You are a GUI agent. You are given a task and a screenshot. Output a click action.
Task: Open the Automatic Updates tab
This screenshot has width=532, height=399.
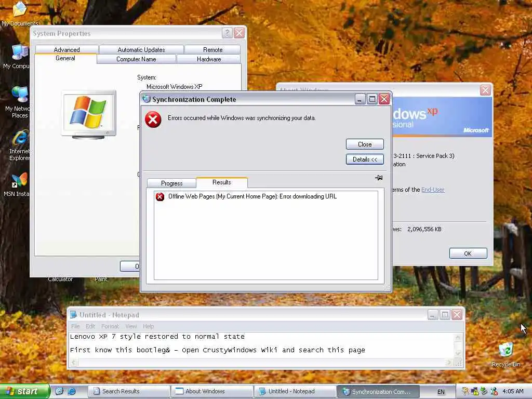pos(141,49)
